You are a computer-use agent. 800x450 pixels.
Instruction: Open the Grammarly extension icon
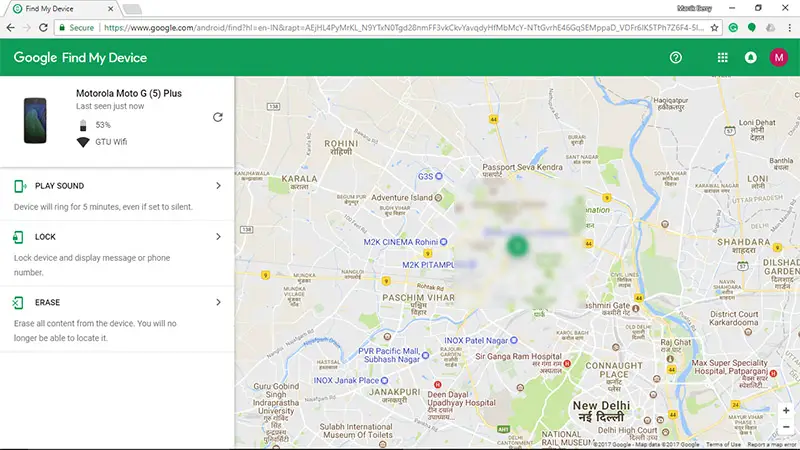tap(733, 28)
